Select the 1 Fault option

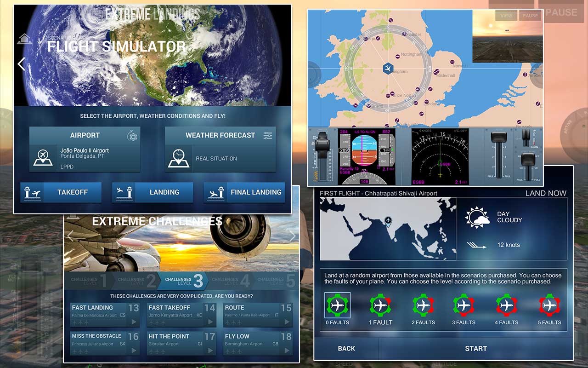point(380,309)
